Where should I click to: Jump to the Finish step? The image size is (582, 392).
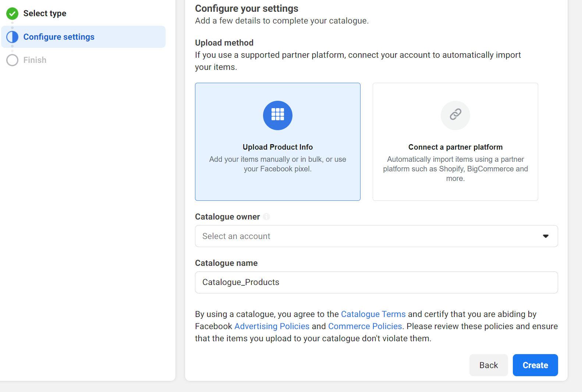tap(35, 60)
